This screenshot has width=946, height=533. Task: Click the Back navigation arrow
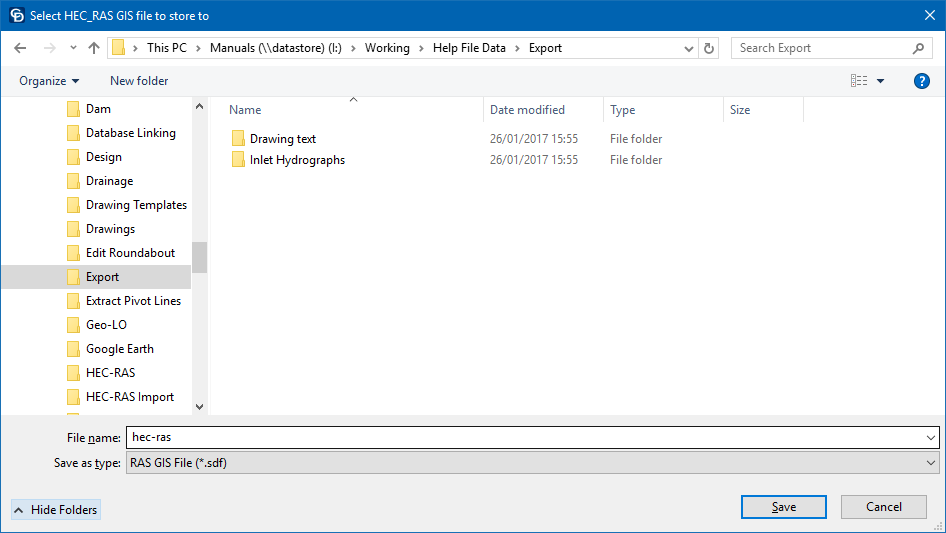[x=22, y=48]
